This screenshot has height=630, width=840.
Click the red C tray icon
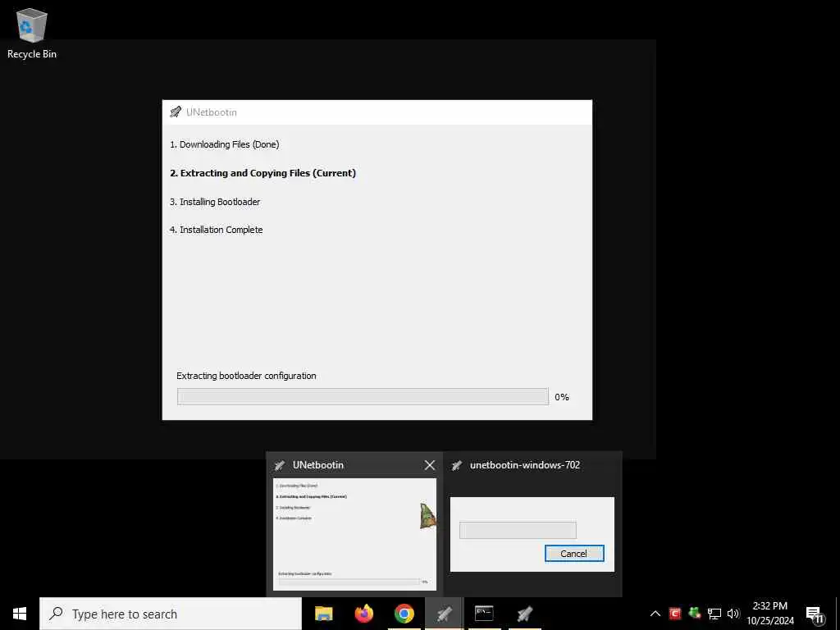pyautogui.click(x=675, y=614)
